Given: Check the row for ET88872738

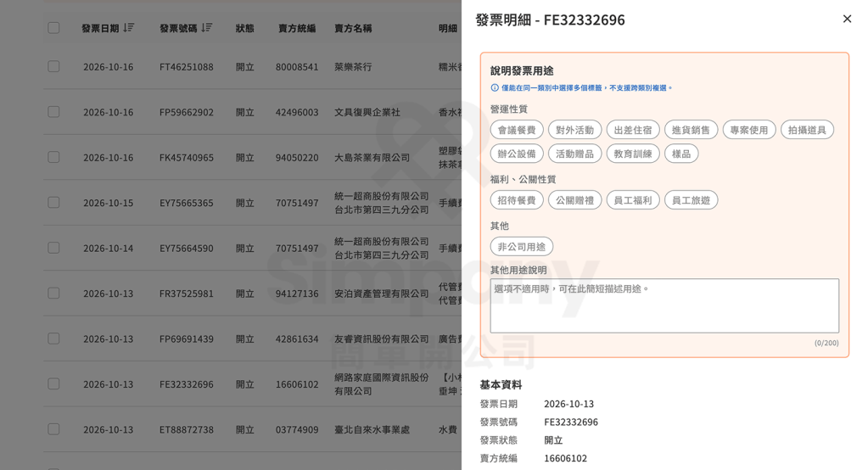Looking at the screenshot, I should (53, 429).
